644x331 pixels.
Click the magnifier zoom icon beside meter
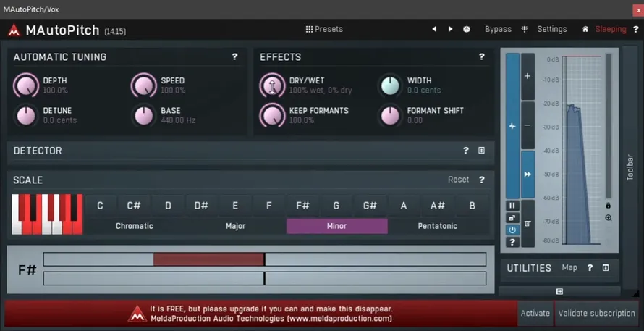coord(609,218)
